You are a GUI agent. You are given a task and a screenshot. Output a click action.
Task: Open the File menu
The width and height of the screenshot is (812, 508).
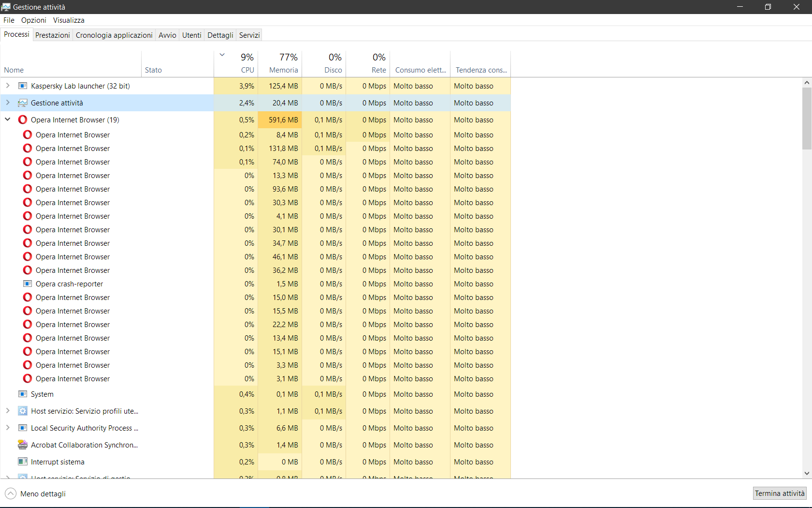coord(9,20)
